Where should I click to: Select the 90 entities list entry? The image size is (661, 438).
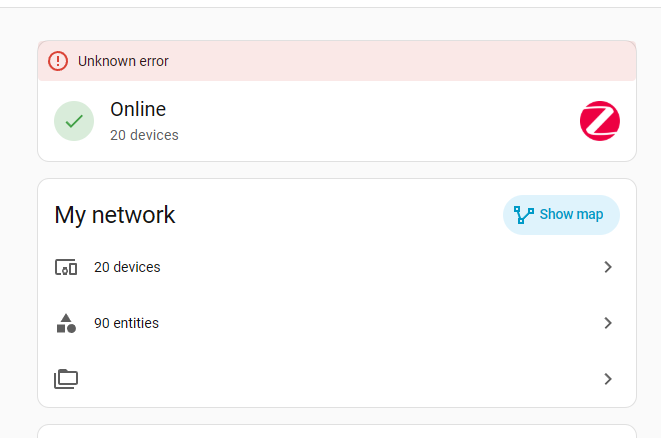point(337,323)
